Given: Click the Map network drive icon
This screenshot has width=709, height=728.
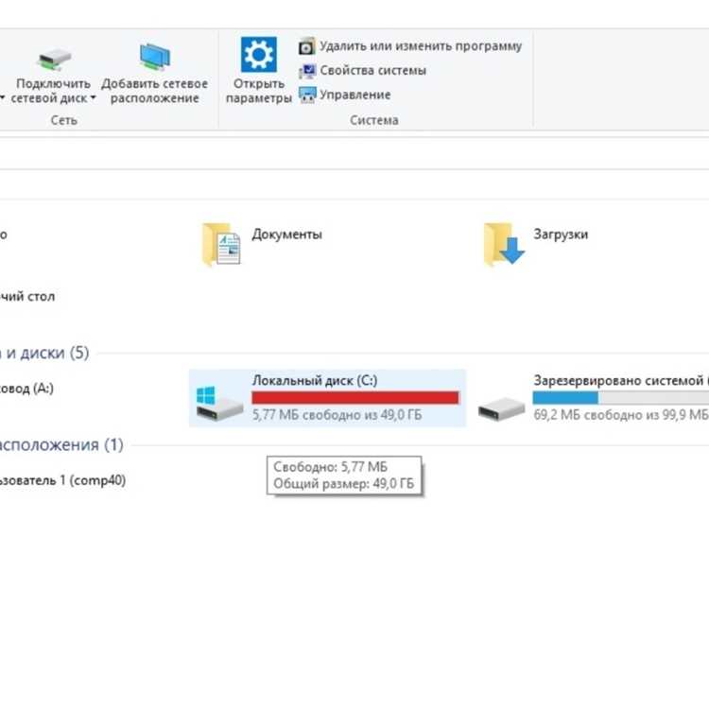Looking at the screenshot, I should tap(55, 59).
